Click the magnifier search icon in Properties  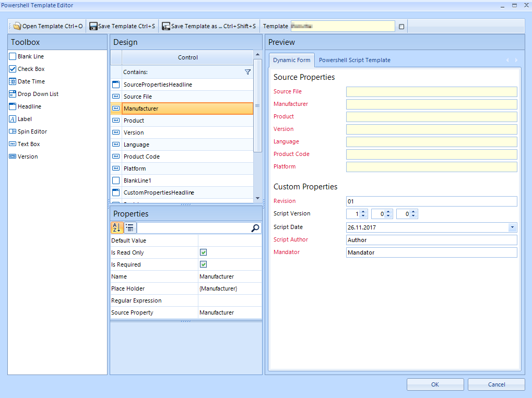[x=255, y=228]
